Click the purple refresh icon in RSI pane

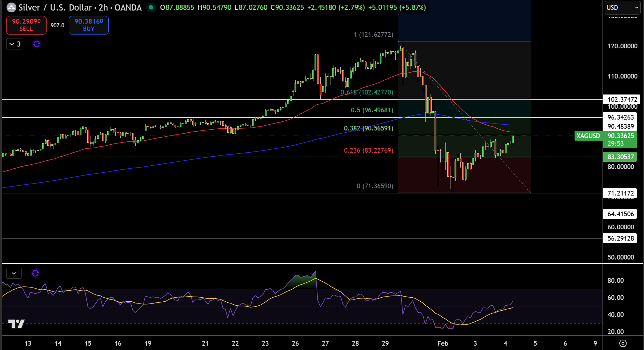35,273
